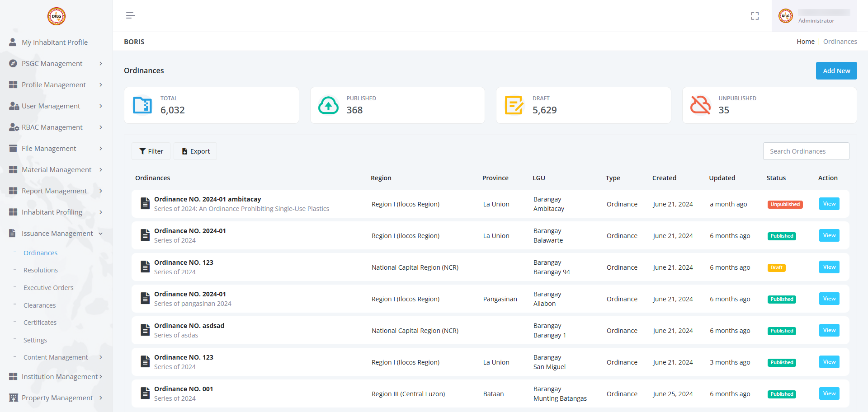Image resolution: width=868 pixels, height=412 pixels.
Task: Open Clearances submenu item
Action: (40, 305)
